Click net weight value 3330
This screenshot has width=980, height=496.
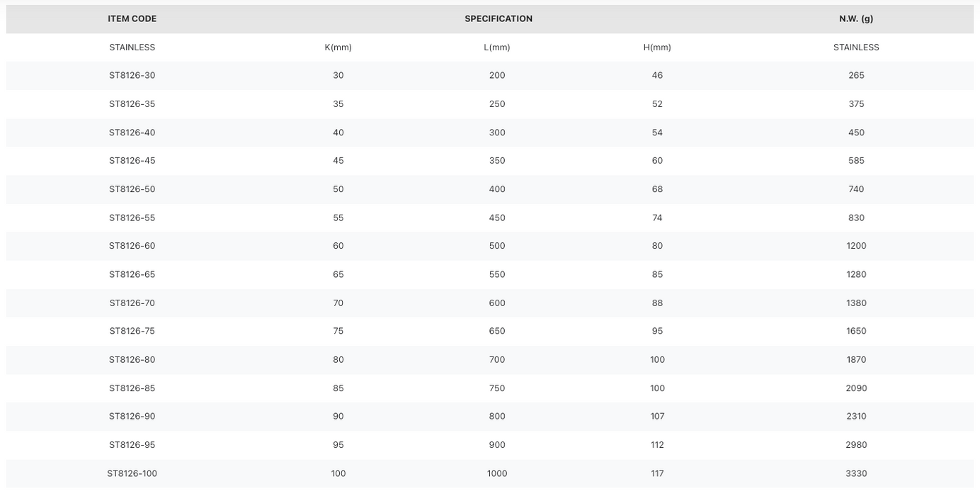pyautogui.click(x=856, y=473)
